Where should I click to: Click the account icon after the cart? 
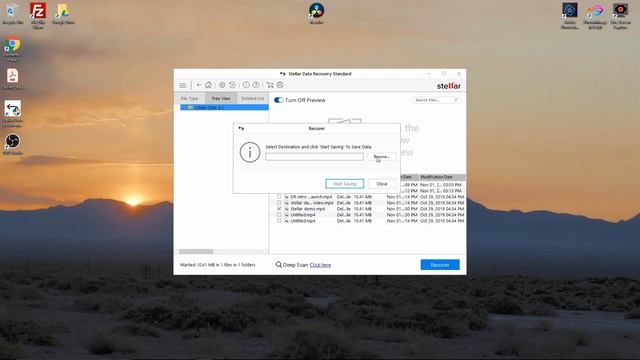coord(280,85)
